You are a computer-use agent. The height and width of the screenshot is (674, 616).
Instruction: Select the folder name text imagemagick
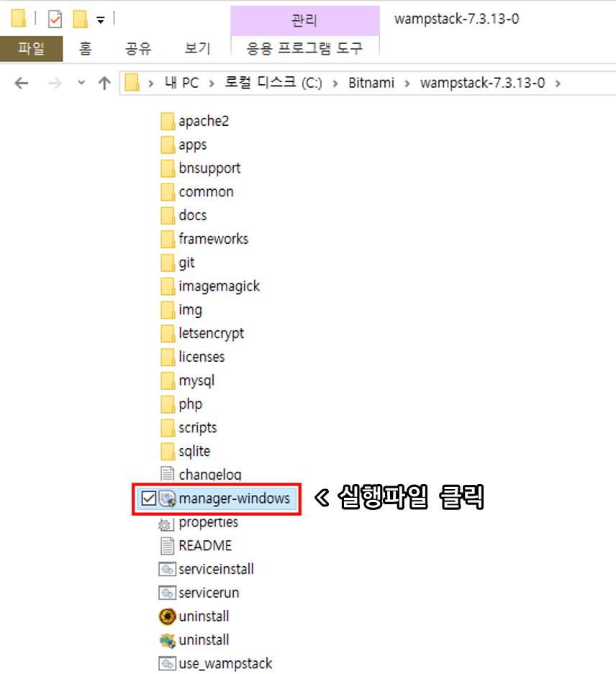pos(219,287)
